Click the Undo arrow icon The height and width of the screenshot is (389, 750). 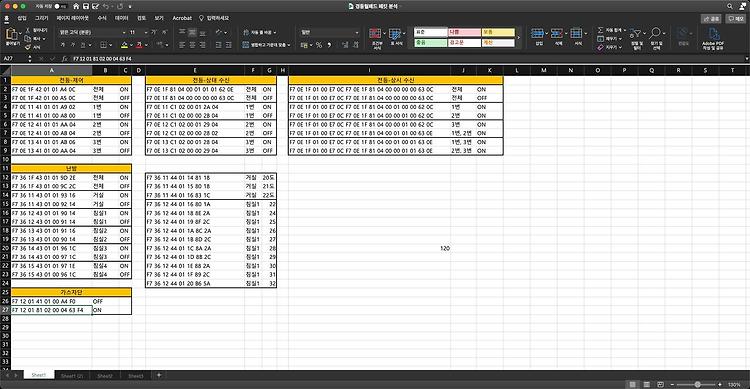pos(106,6)
